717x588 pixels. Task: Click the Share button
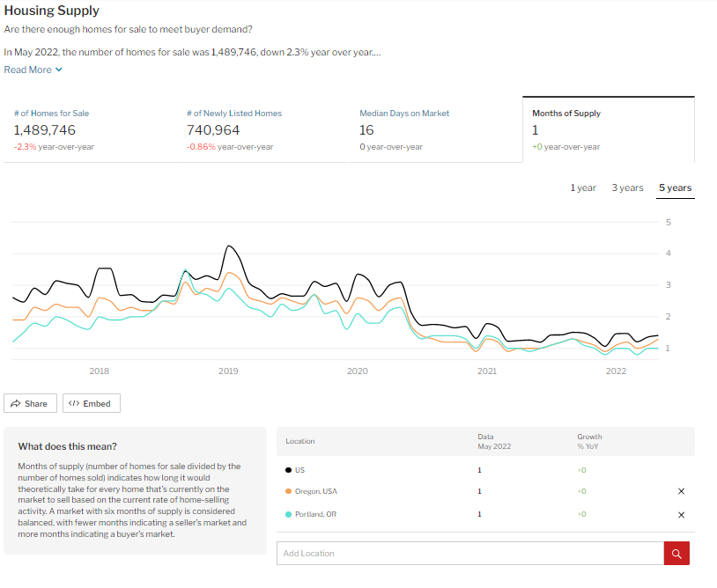31,403
